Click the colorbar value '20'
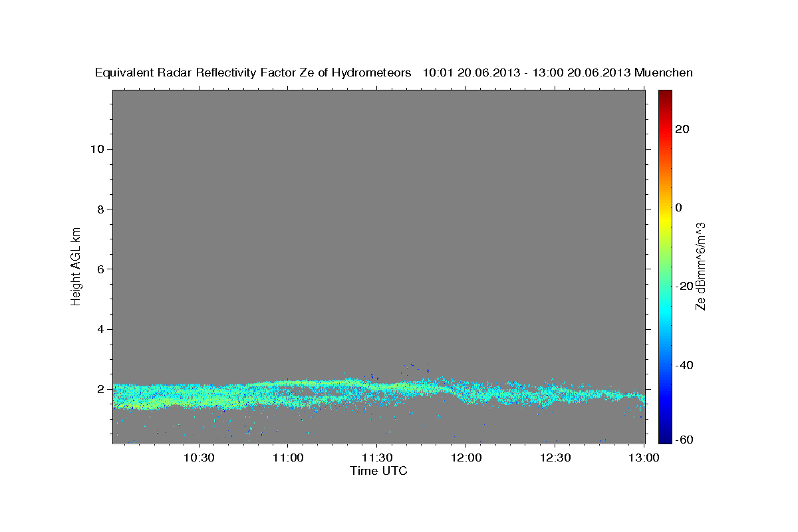This screenshot has width=798, height=532. point(683,129)
